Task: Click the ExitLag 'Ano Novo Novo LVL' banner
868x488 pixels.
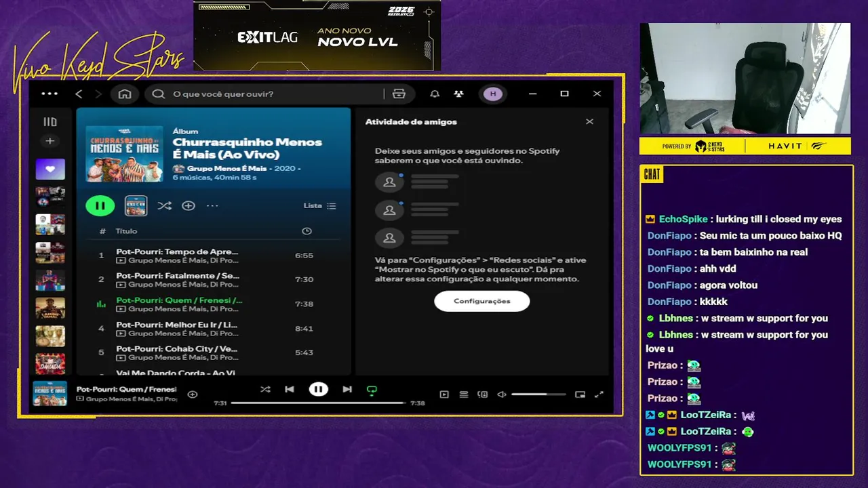Action: click(x=317, y=36)
